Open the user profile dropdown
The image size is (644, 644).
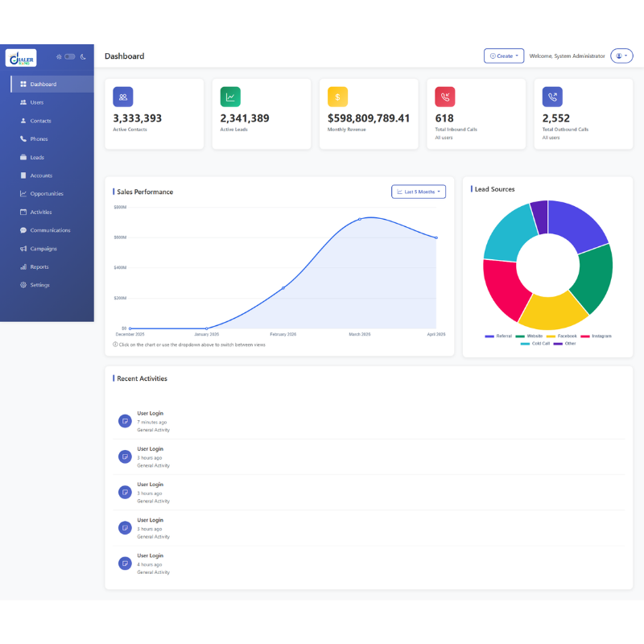point(621,56)
